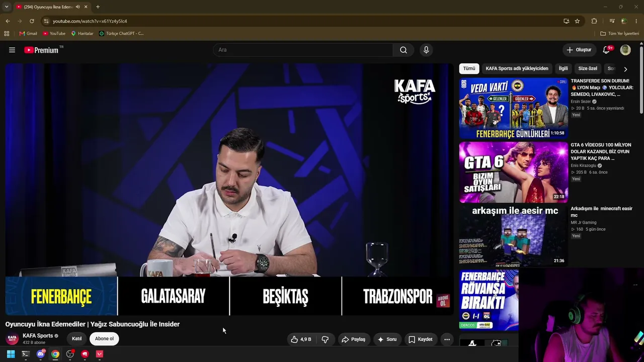Image resolution: width=644 pixels, height=362 pixels.
Task: Click the address bar URL
Action: coord(90,21)
